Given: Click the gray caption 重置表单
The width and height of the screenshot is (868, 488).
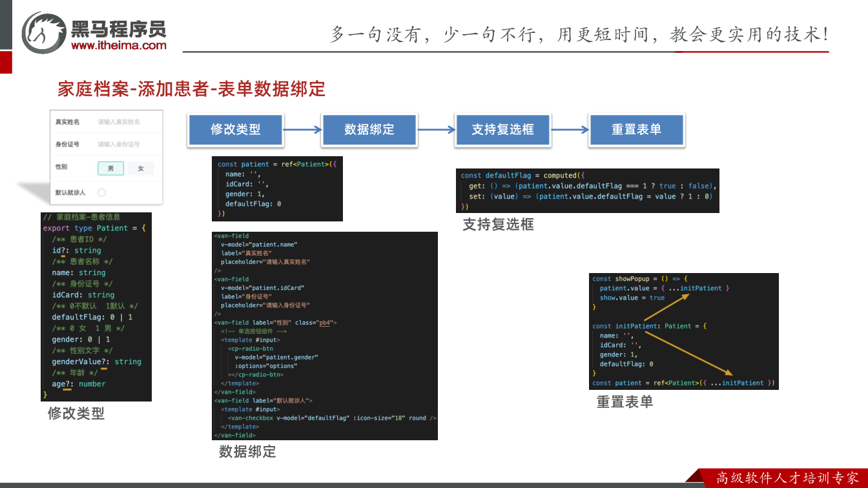Looking at the screenshot, I should [625, 402].
